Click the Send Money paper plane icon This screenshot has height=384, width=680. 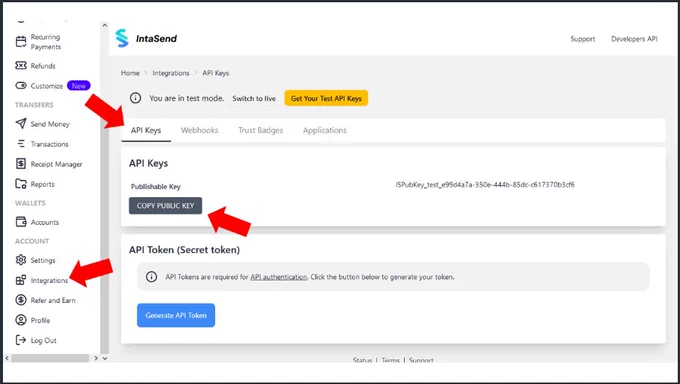tap(21, 124)
